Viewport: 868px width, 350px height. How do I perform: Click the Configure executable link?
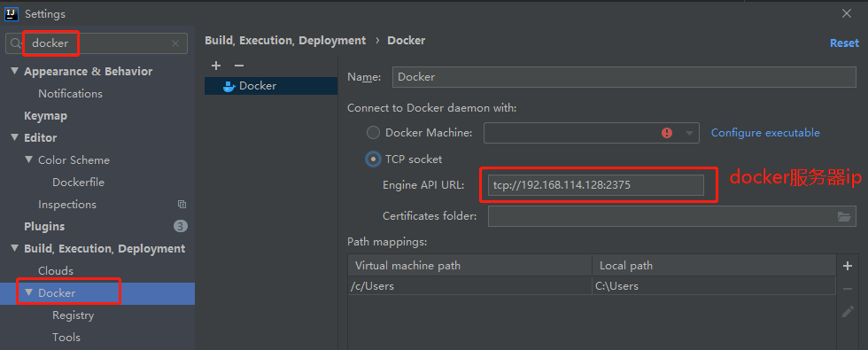tap(765, 133)
